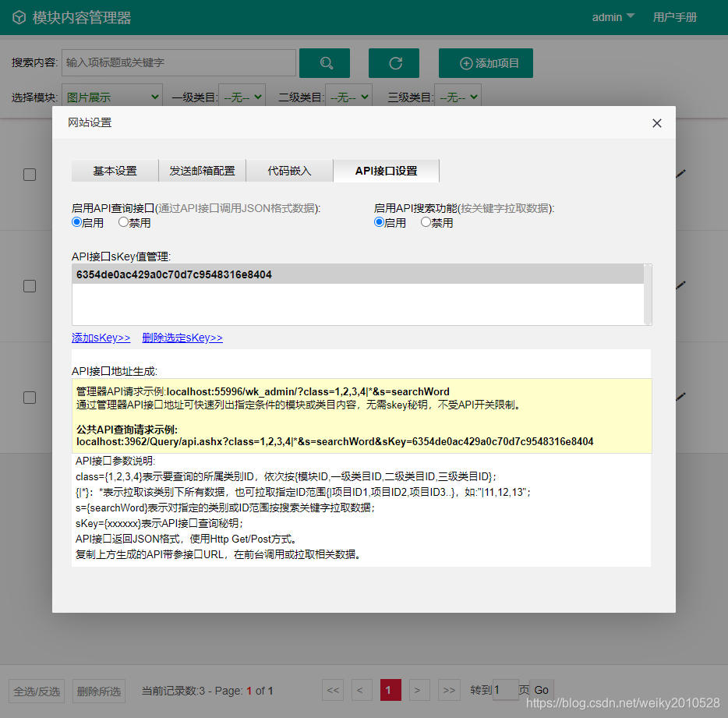Open the admin user dropdown
Screen dimensions: 728x718
coord(613,17)
